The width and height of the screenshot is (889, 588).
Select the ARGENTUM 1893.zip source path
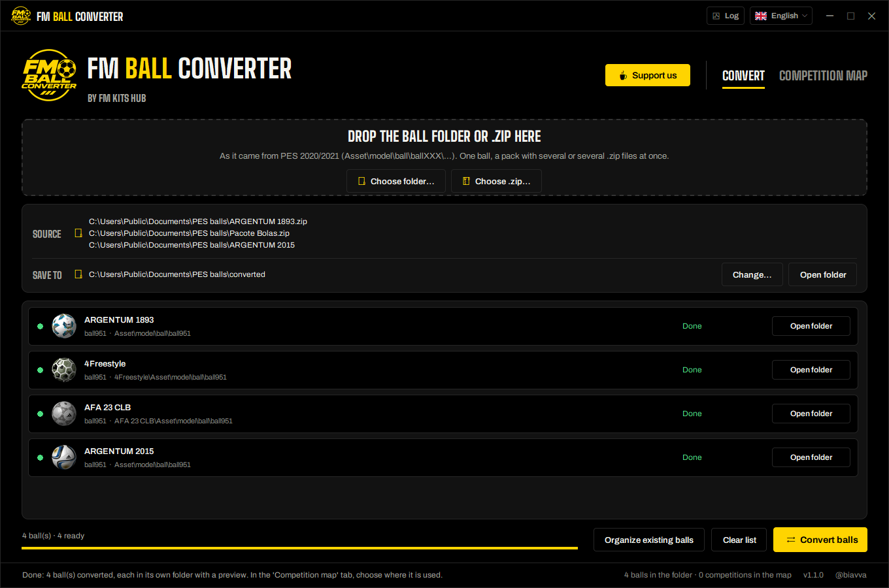pos(198,221)
